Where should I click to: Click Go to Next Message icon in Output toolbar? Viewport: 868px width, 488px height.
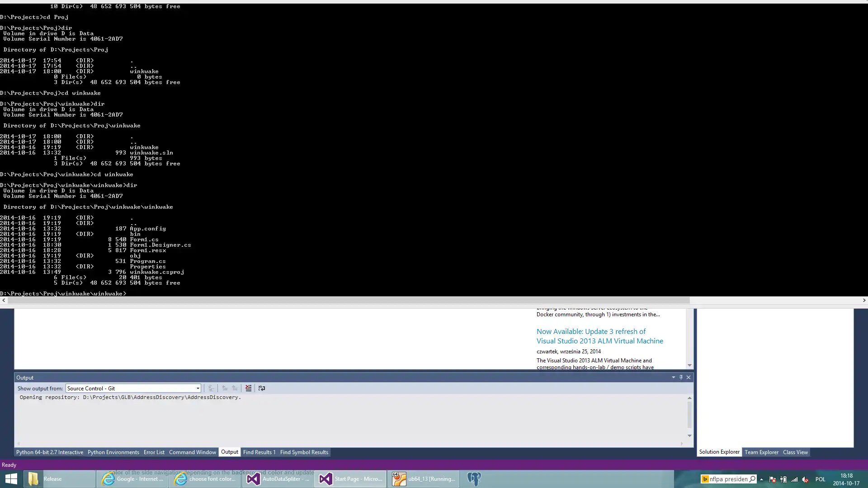pos(235,388)
